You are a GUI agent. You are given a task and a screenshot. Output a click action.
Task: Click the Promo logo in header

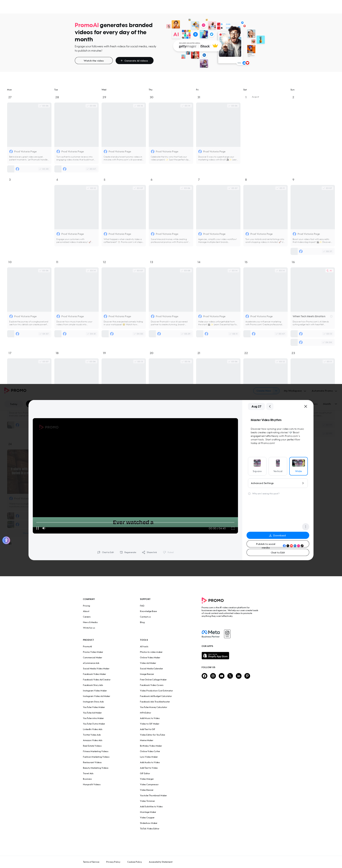tap(15, 390)
